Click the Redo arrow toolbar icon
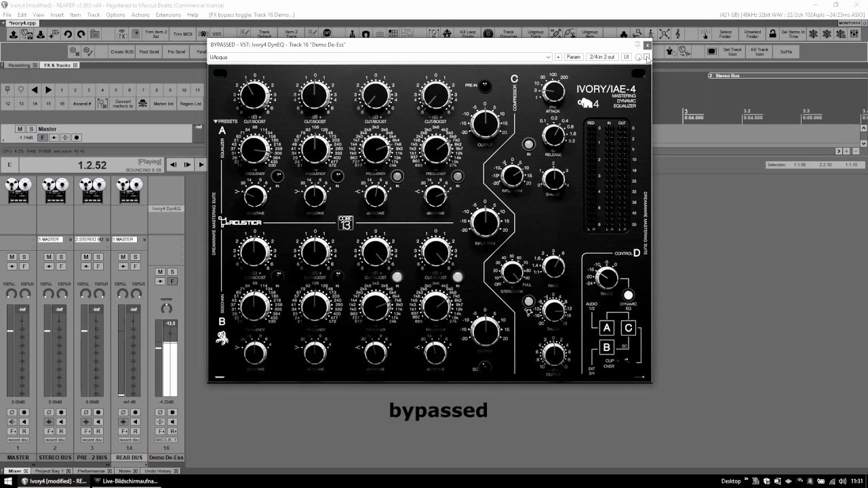 click(x=81, y=34)
